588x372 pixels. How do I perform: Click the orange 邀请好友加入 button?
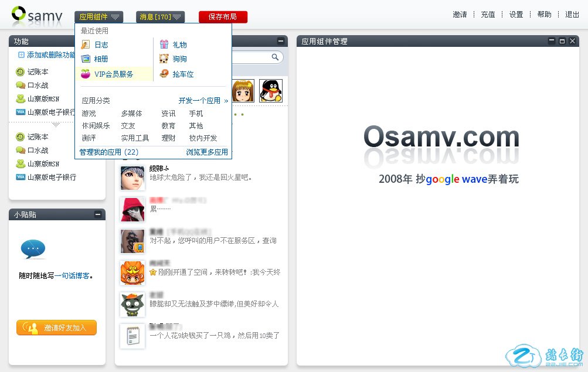(x=56, y=328)
